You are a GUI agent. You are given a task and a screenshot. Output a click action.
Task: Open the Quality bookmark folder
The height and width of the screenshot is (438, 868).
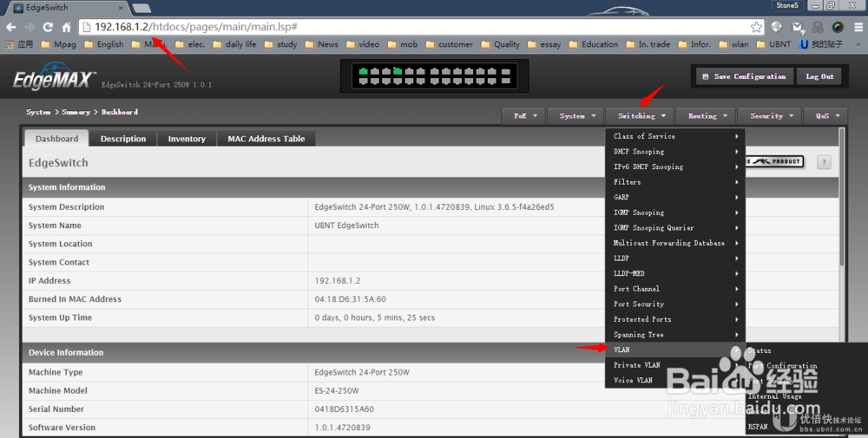(x=501, y=44)
